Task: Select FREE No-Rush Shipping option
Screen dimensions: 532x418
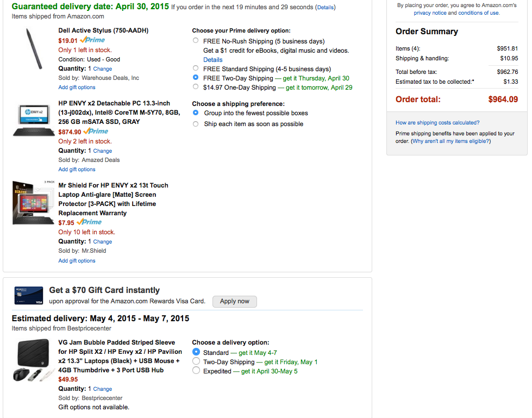Action: (196, 41)
